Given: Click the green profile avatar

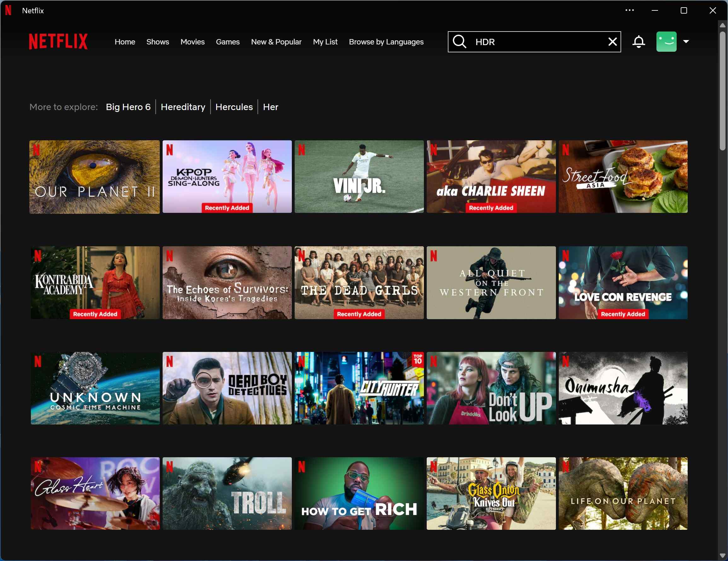Looking at the screenshot, I should 666,42.
